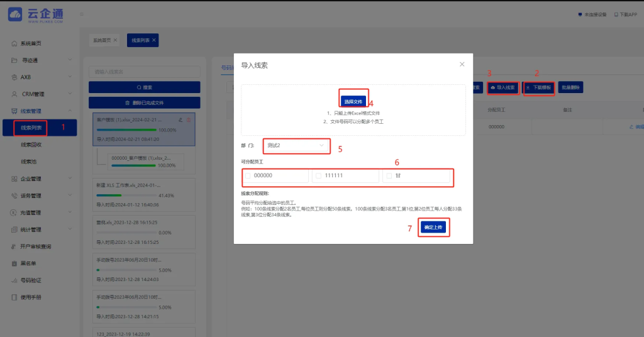644x337 pixels.
Task: Click the 下载模板 button
Action: pyautogui.click(x=539, y=87)
